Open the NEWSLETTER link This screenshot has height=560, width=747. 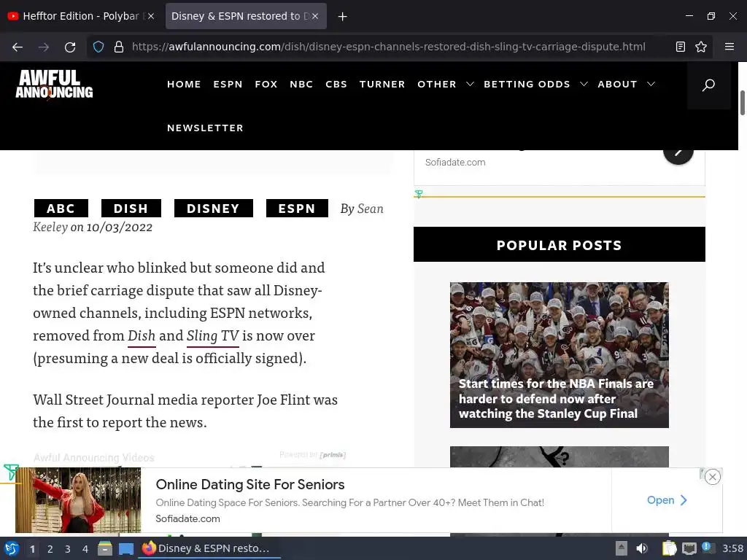(205, 128)
